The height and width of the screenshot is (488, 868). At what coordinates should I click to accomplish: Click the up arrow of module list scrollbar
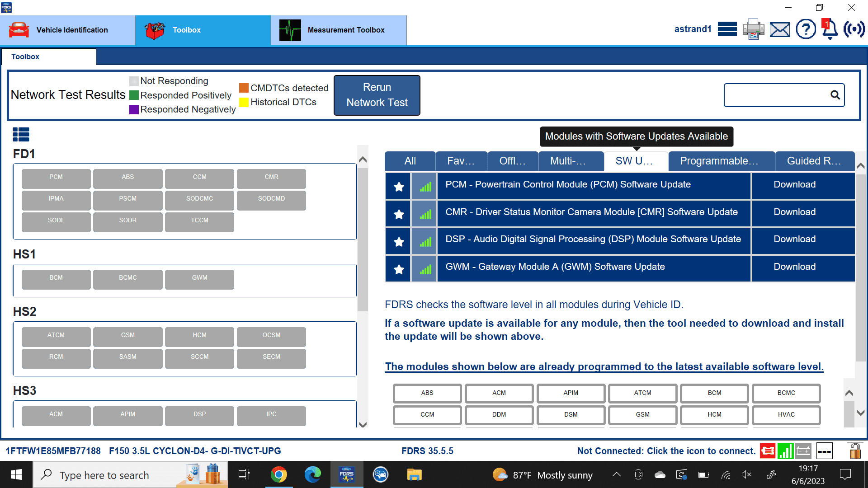click(x=363, y=160)
